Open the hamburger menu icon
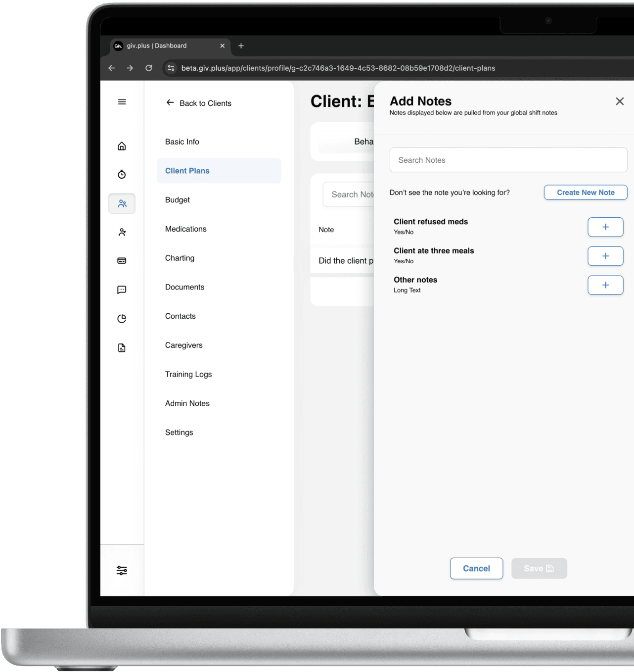 click(x=122, y=101)
